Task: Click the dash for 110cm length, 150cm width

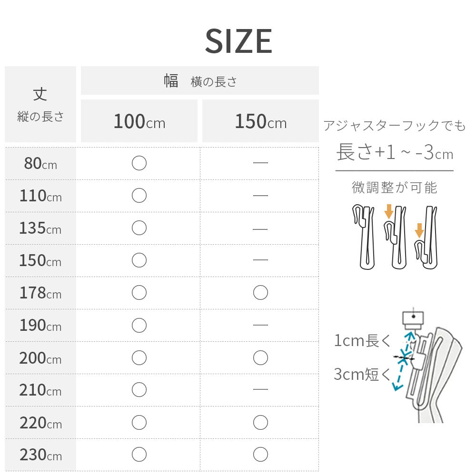Action: point(260,196)
